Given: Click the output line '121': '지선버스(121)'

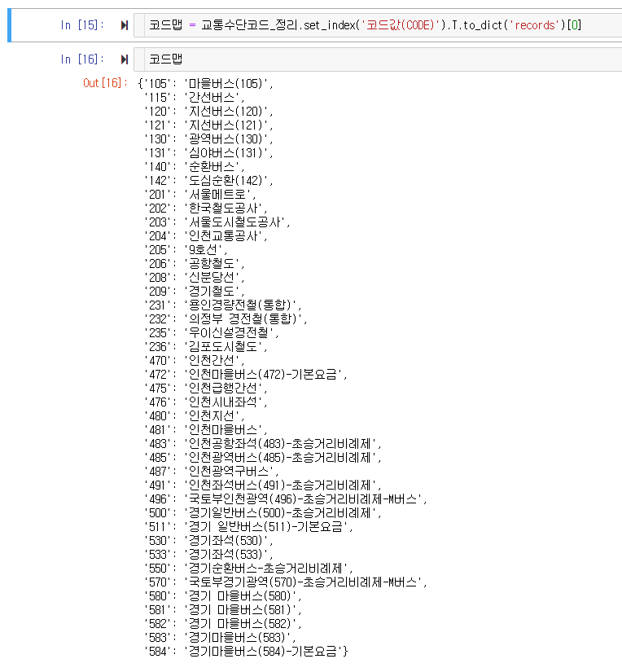Looking at the screenshot, I should pos(208,125).
